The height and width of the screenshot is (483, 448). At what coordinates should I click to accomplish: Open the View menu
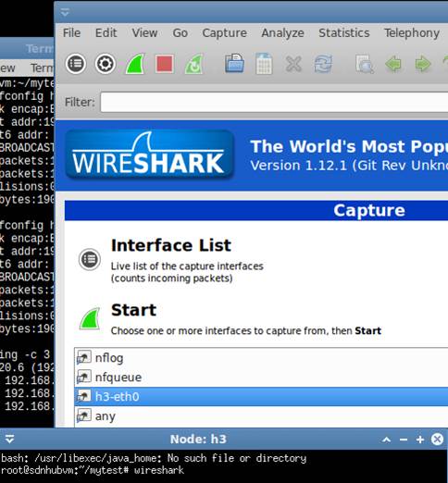[144, 32]
